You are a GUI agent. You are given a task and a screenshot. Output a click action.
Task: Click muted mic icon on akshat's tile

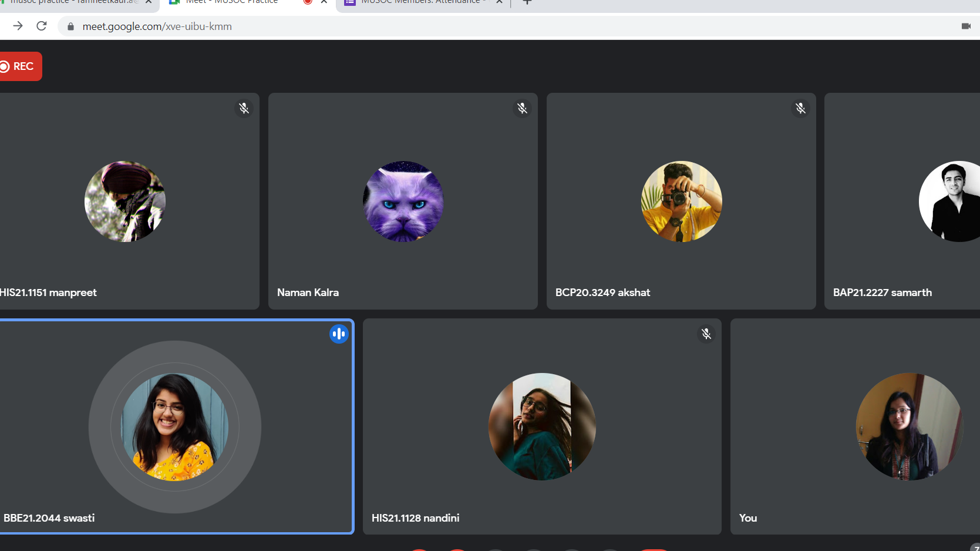point(800,108)
